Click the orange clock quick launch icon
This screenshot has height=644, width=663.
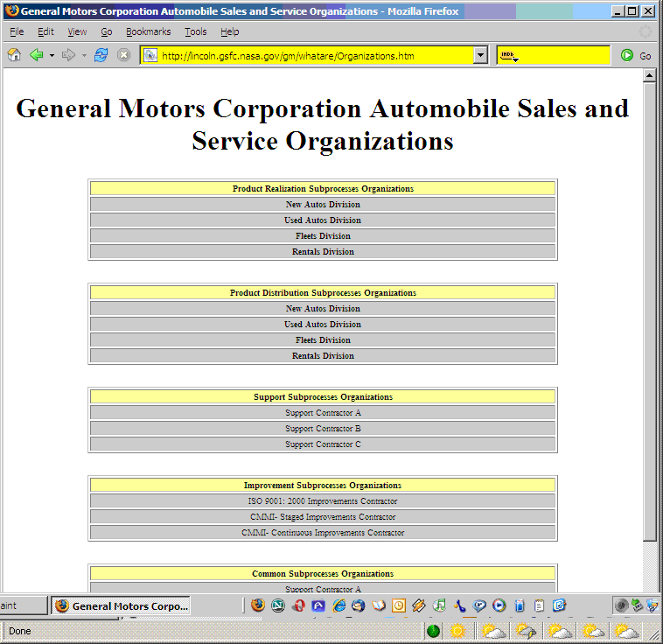point(398,605)
